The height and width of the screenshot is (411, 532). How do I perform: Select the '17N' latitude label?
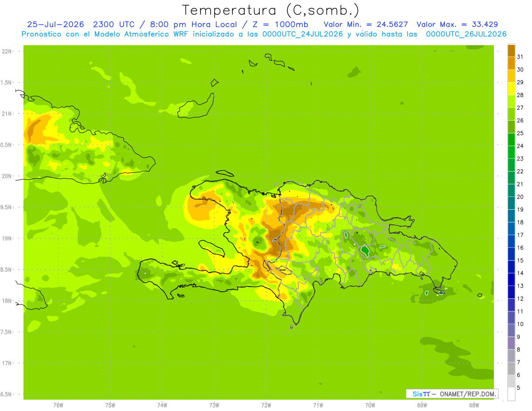pyautogui.click(x=6, y=363)
